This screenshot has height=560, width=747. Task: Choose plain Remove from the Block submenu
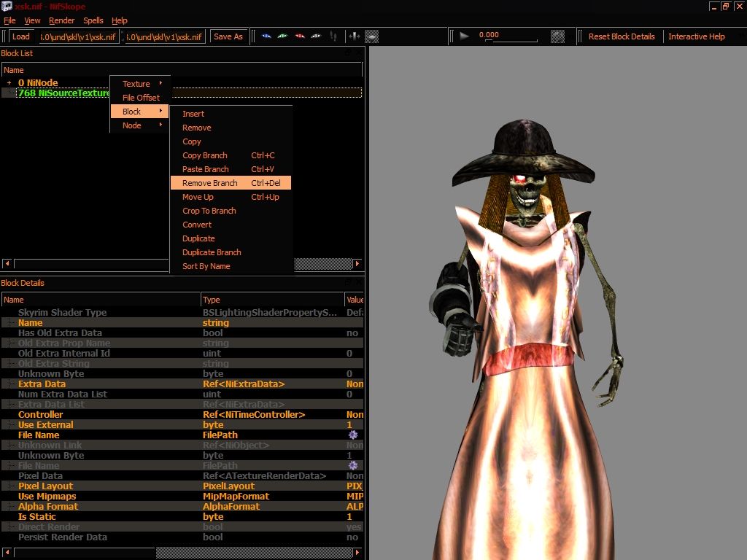[x=231, y=128]
